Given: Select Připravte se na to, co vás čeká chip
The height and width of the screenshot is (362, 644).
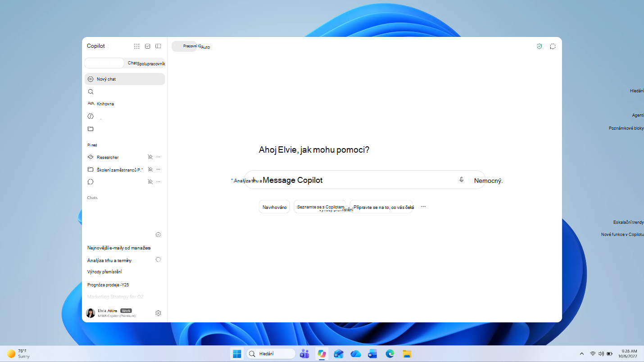Looking at the screenshot, I should [x=381, y=207].
